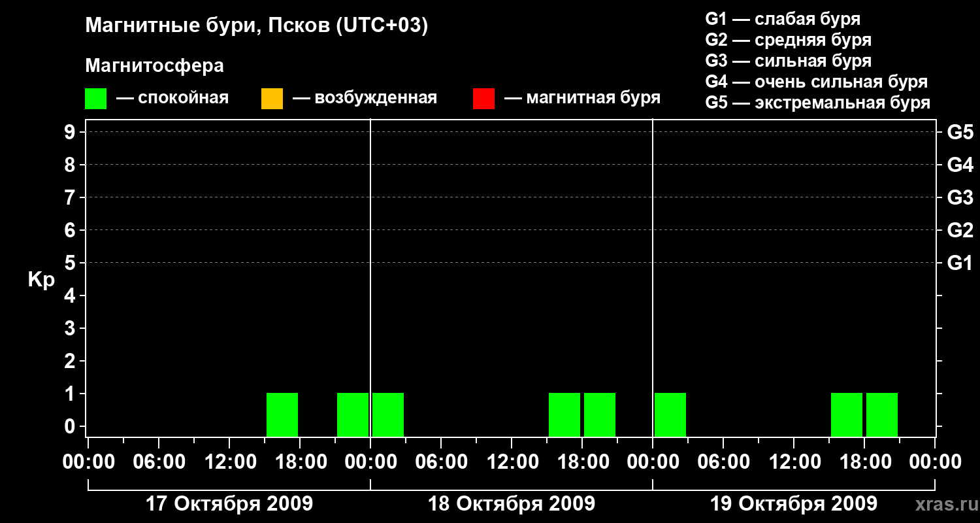Click the green bar for 18 Октября 00:00–03:00

pyautogui.click(x=388, y=414)
